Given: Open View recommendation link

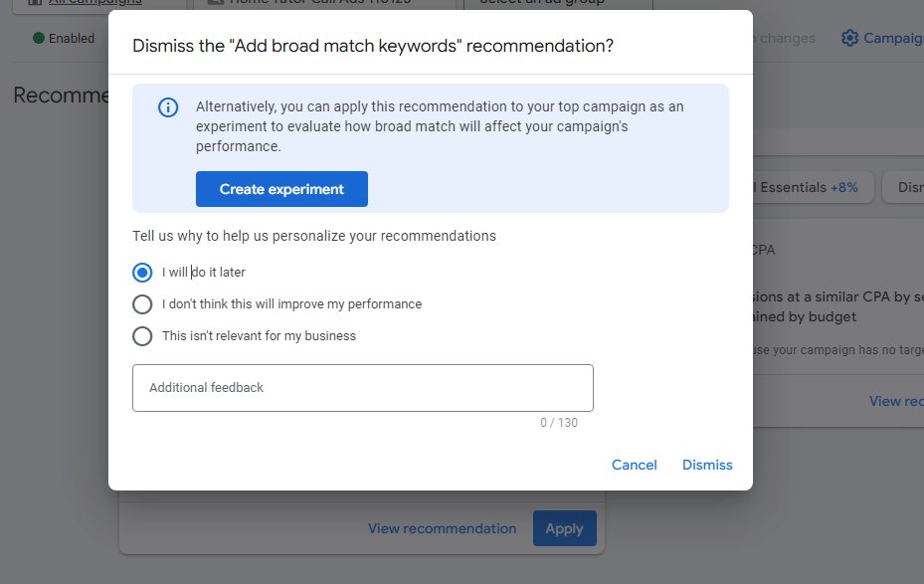Looking at the screenshot, I should [x=442, y=528].
